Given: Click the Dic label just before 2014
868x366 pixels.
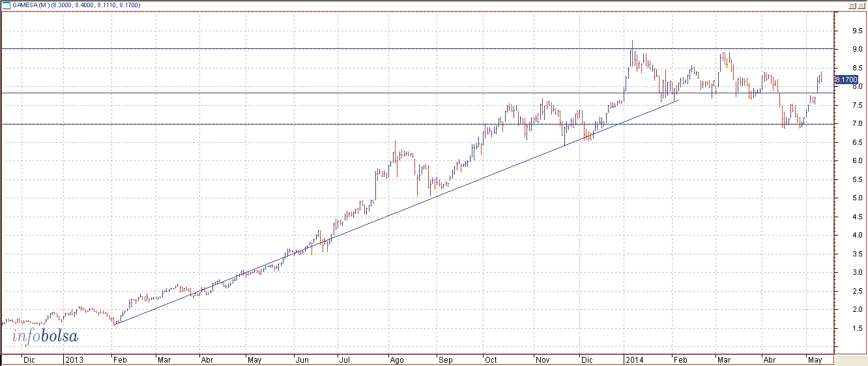Looking at the screenshot, I should point(588,359).
